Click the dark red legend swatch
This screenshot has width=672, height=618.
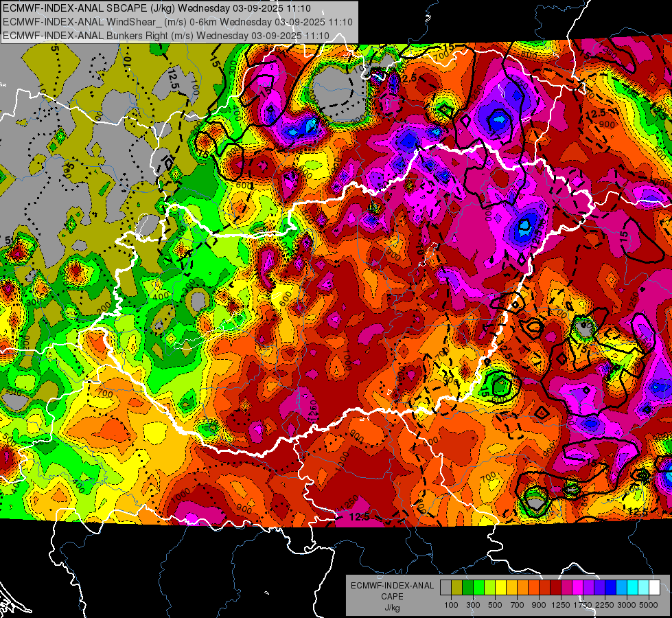[555, 588]
